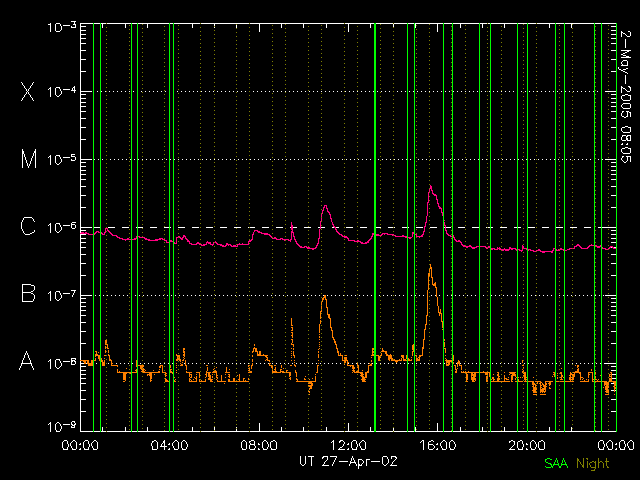Click the orange curve's flare peak near 11:00
Viewport: 640px width, 480px height.
pyautogui.click(x=324, y=296)
